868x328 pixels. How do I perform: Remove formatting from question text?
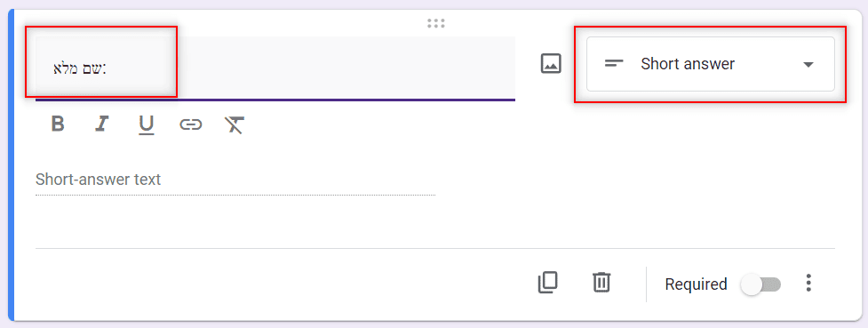pyautogui.click(x=235, y=125)
